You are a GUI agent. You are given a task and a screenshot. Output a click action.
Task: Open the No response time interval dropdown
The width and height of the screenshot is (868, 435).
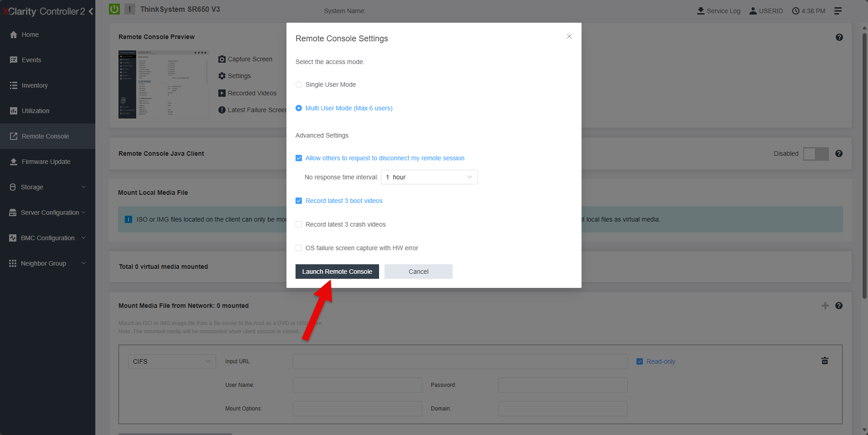pyautogui.click(x=429, y=177)
